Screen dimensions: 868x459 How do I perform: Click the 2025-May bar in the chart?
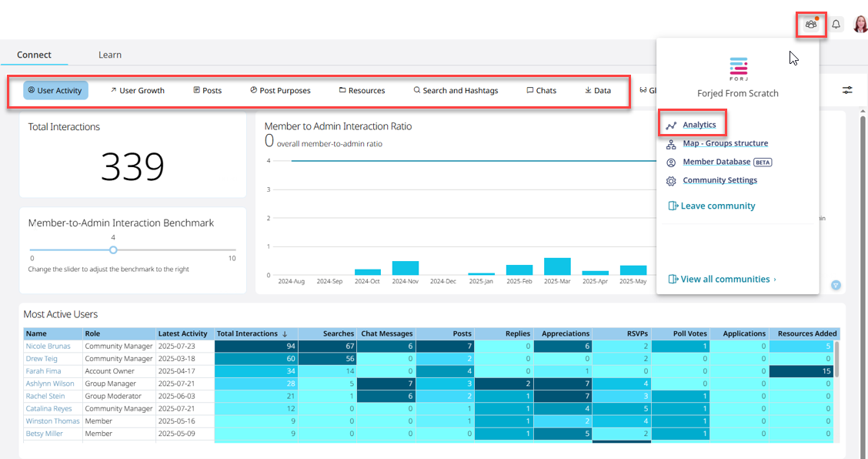point(633,270)
